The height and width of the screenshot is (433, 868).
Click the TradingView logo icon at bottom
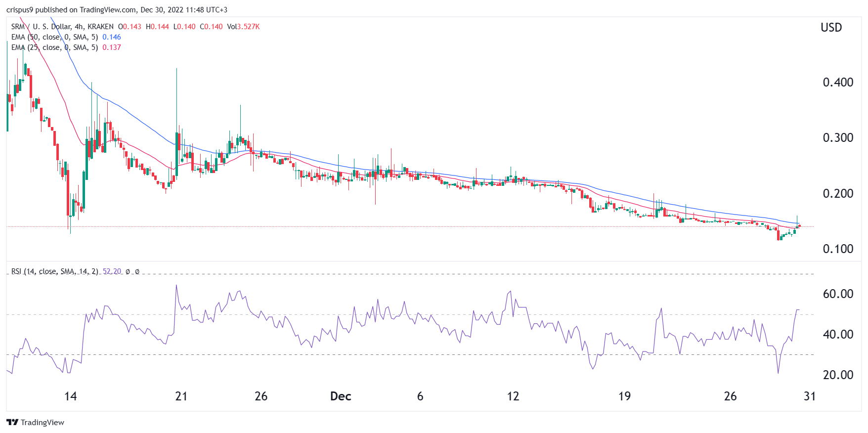(x=12, y=422)
